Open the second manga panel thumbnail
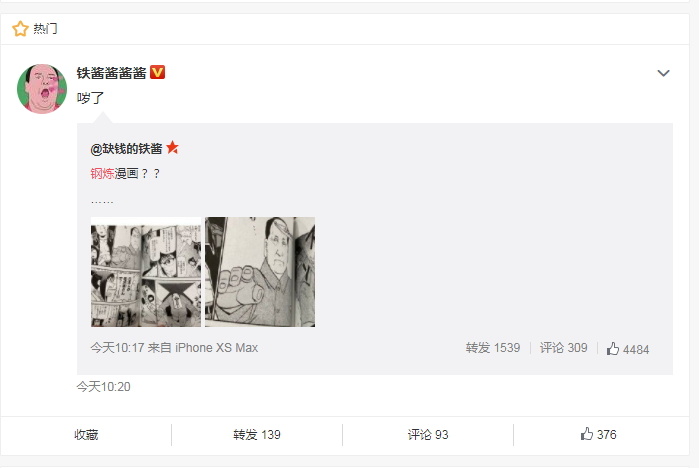Viewport: 699px width, 468px height. coord(260,272)
